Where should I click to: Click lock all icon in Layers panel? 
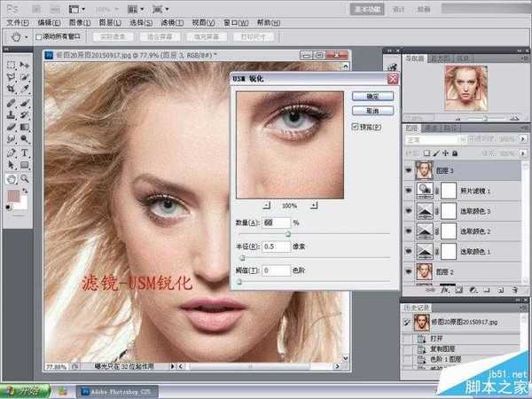click(x=455, y=153)
